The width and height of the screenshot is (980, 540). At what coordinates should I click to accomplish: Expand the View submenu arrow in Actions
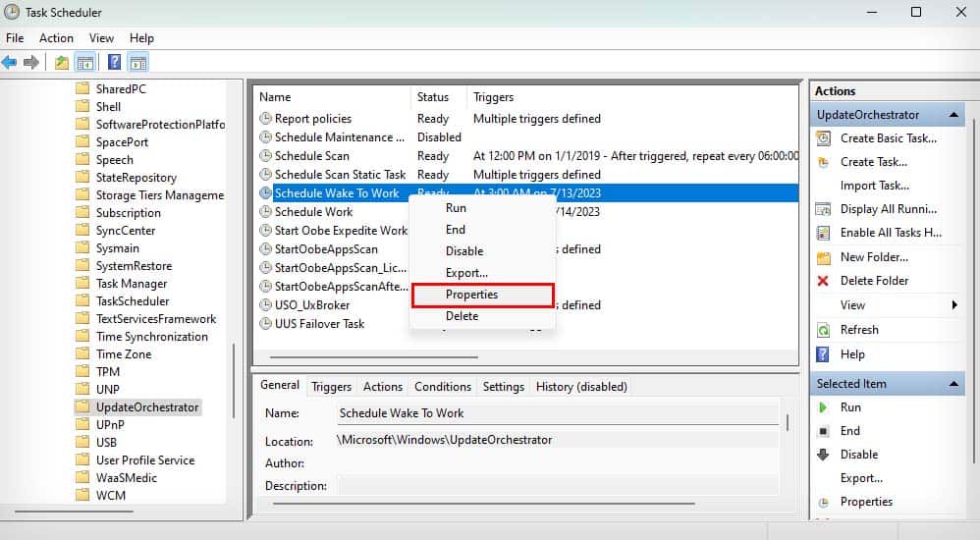coord(954,305)
